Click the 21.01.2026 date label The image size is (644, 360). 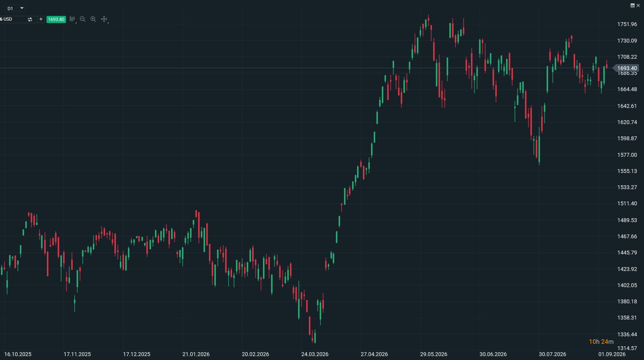(x=196, y=354)
